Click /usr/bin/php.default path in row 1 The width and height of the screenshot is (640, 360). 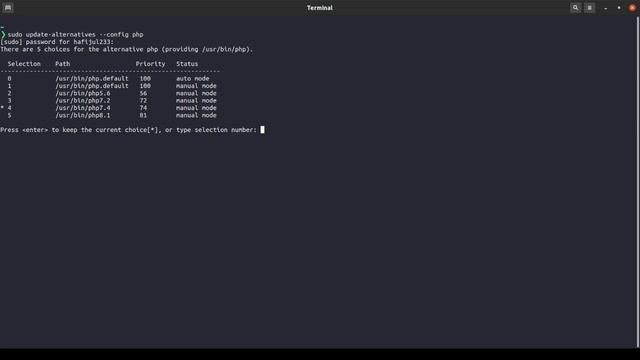(92, 86)
